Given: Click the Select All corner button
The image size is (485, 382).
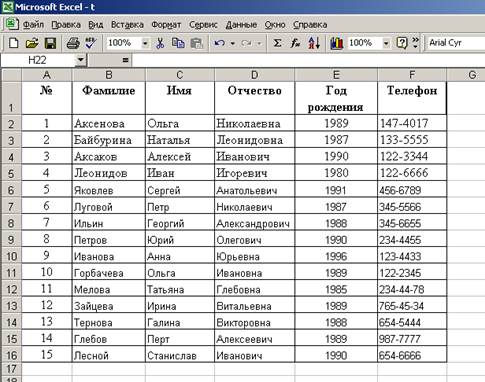Looking at the screenshot, I should (x=11, y=75).
